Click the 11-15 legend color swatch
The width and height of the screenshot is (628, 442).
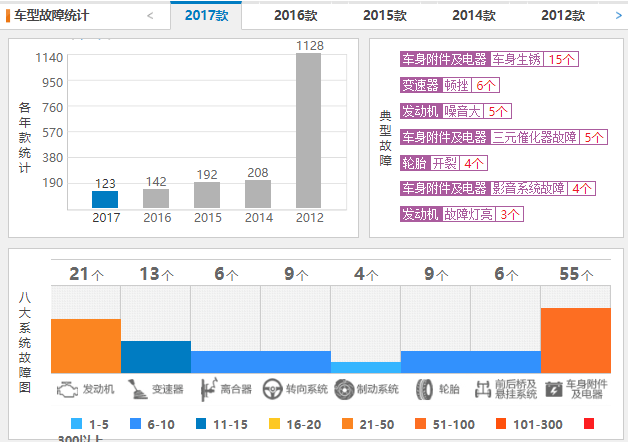click(201, 423)
